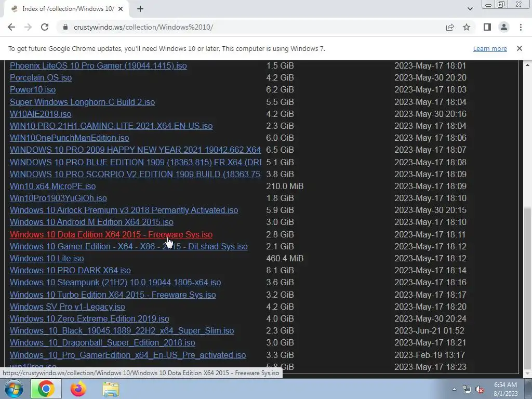Viewport: 532px width, 399px height.
Task: Open Windows 10 Airlock Premium v3 2018 link
Action: coord(124,210)
